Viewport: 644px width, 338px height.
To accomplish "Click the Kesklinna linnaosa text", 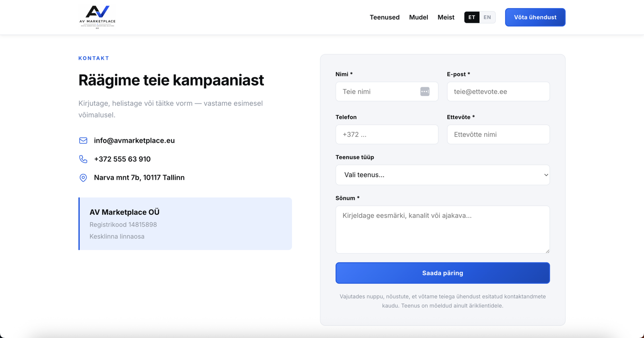I will coord(117,237).
